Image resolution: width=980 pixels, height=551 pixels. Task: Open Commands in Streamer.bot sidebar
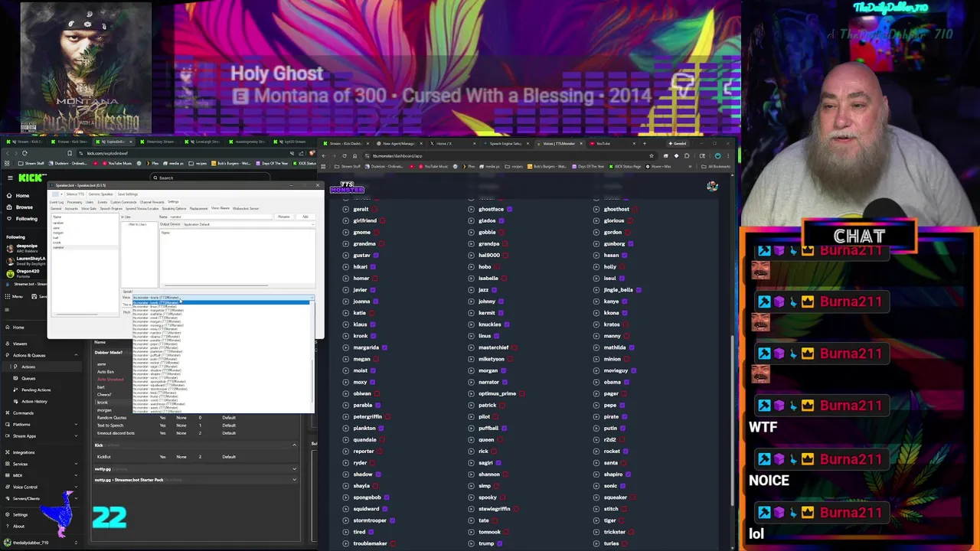23,412
